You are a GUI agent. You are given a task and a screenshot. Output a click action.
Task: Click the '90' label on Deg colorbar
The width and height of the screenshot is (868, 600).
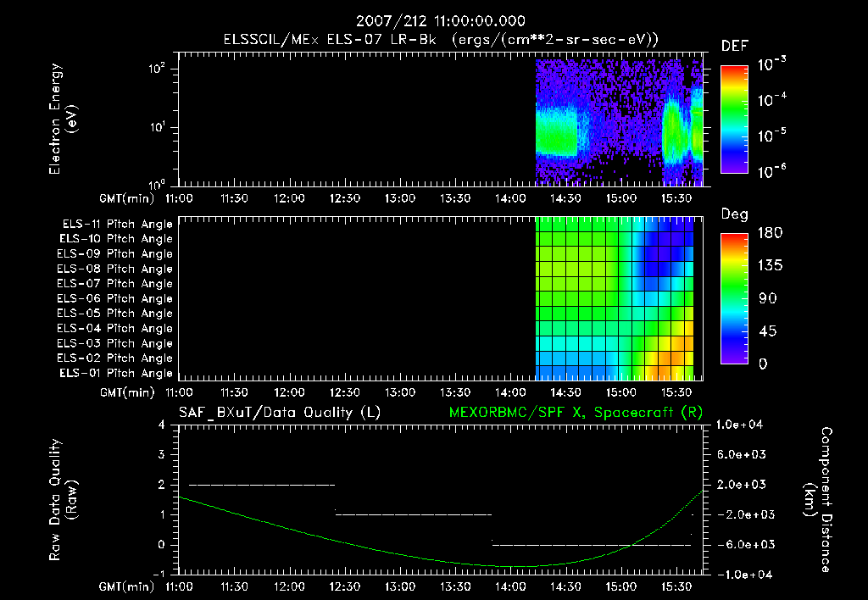pyautogui.click(x=768, y=299)
